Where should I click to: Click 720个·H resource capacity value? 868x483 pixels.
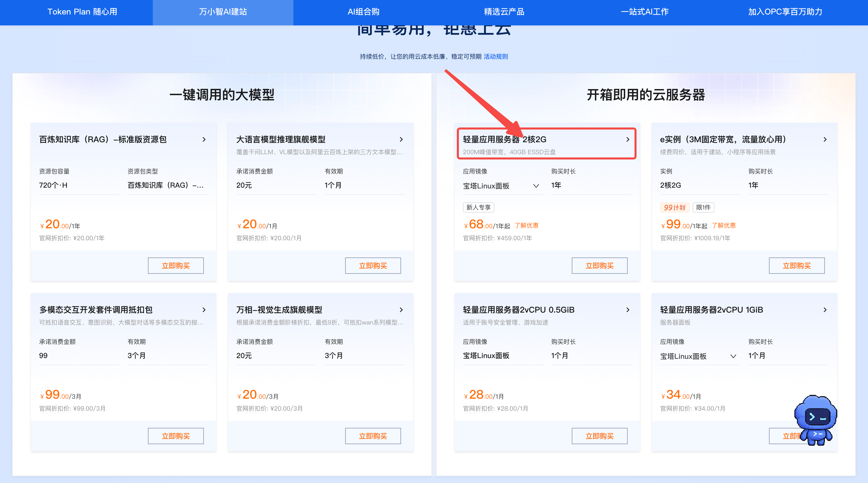(x=53, y=185)
